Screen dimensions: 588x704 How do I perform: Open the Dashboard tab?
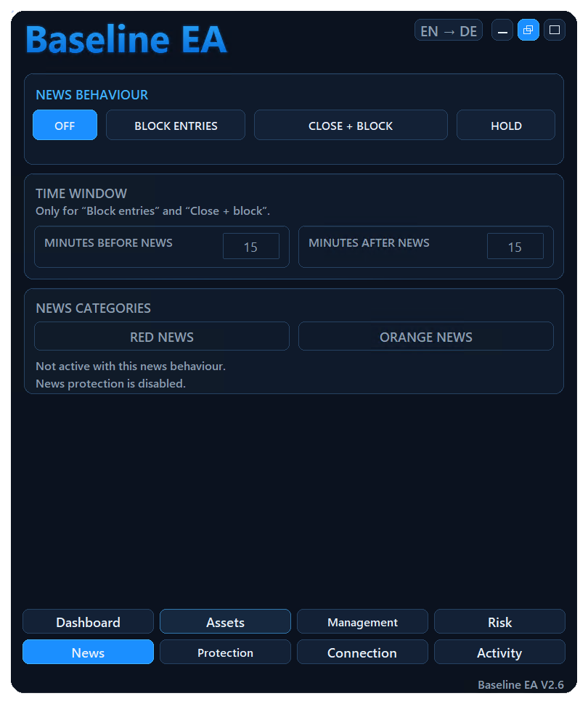(x=88, y=622)
